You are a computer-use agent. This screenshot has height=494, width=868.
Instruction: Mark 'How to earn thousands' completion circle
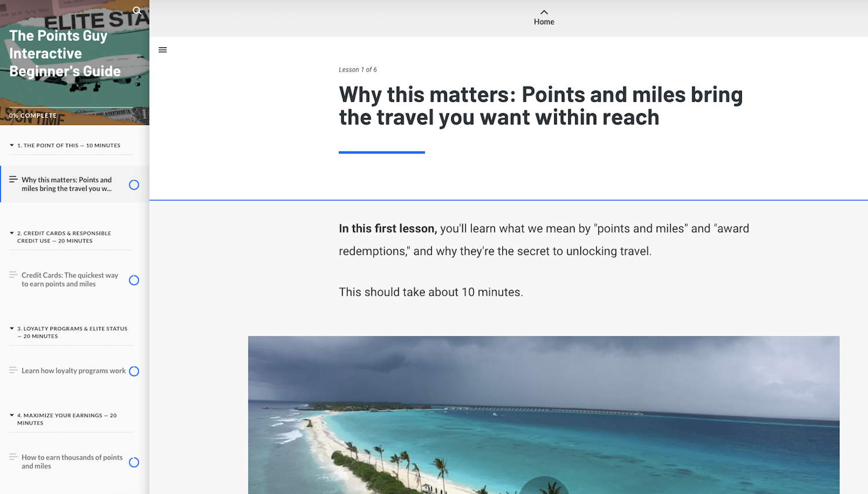click(x=134, y=462)
